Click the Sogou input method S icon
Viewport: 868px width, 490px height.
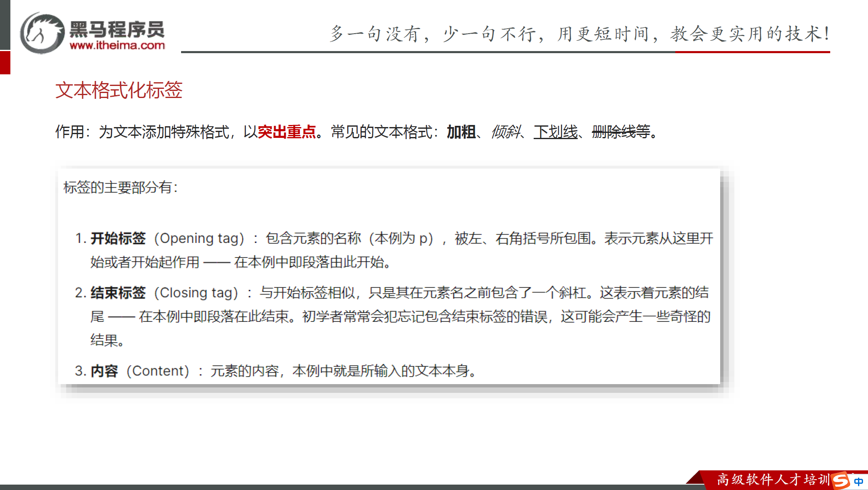point(841,480)
